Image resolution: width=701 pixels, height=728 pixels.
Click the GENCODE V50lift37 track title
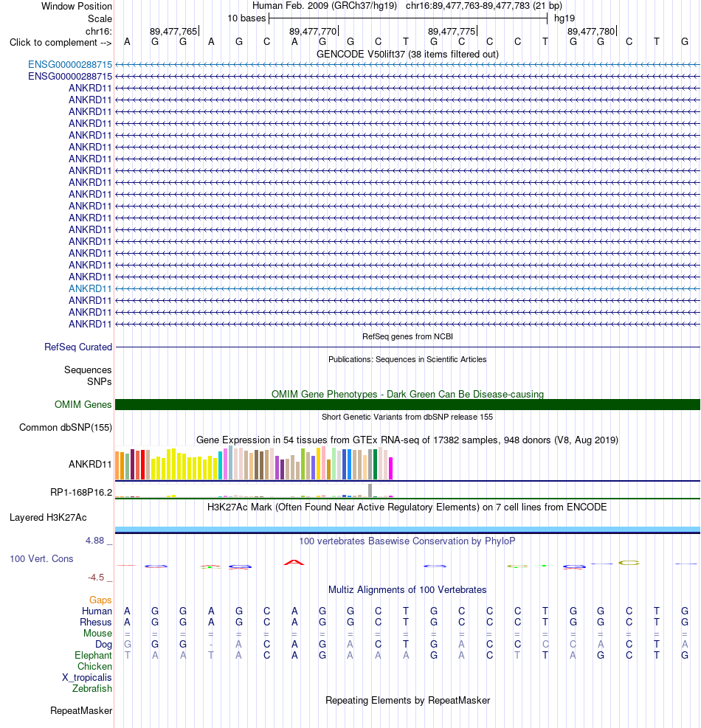tap(407, 55)
